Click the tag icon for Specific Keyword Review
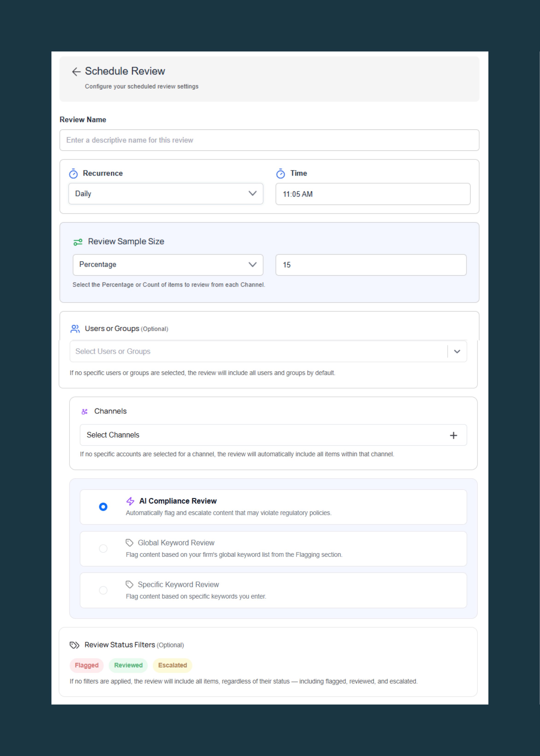The image size is (540, 756). pos(129,584)
